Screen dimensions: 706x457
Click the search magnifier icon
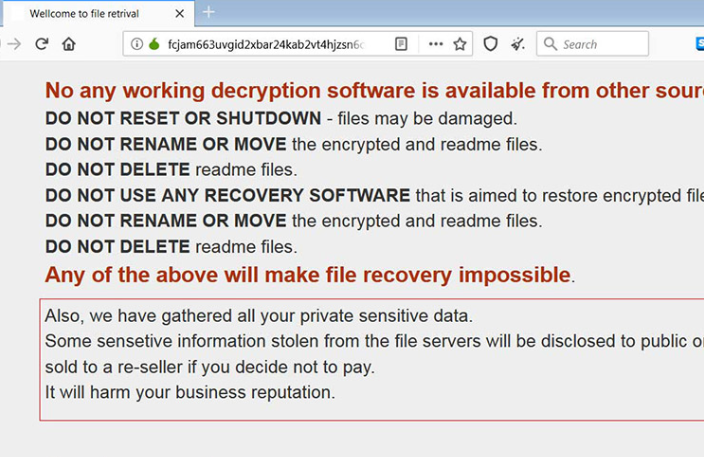click(550, 44)
